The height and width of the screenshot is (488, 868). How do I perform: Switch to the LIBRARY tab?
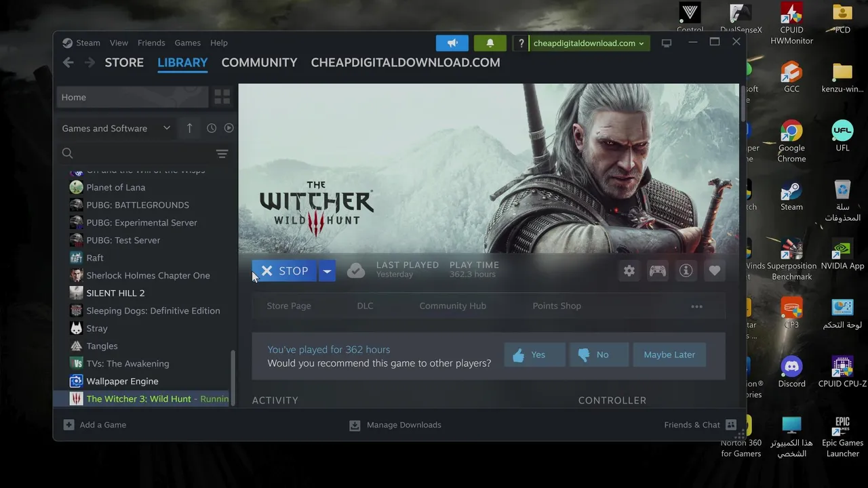[x=182, y=62]
